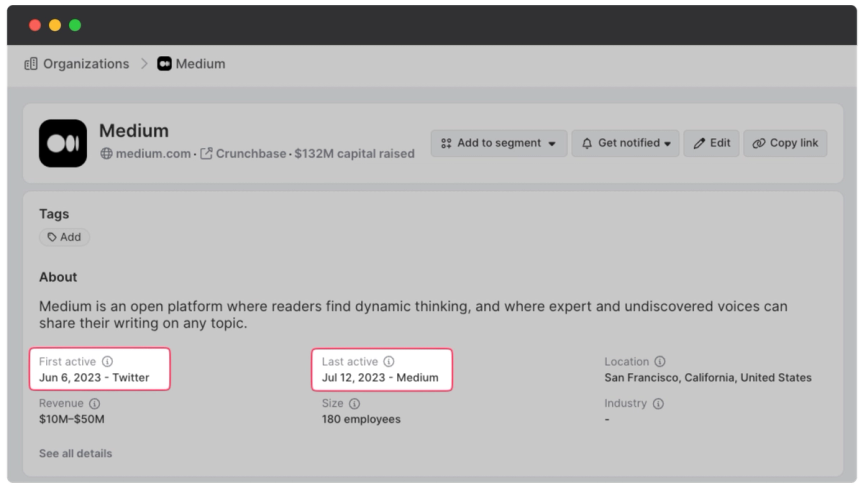
Task: Show info for First active
Action: (x=107, y=361)
